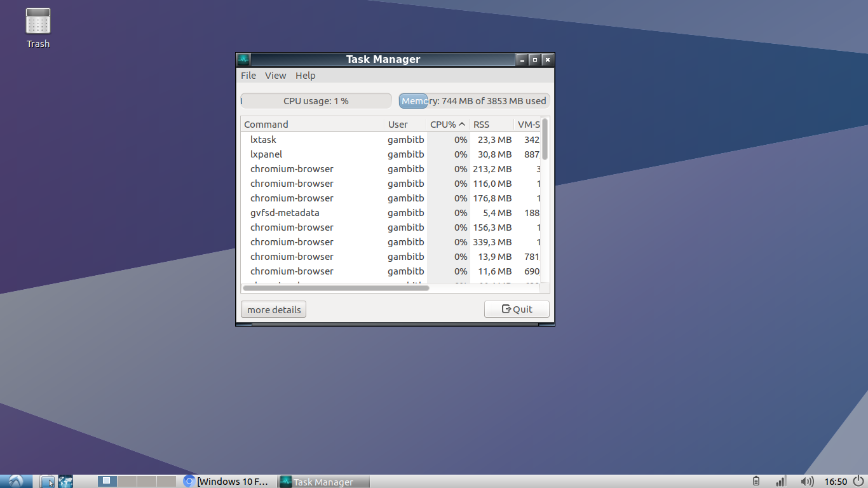
Task: Click the Task Manager taskbar button
Action: pos(323,481)
